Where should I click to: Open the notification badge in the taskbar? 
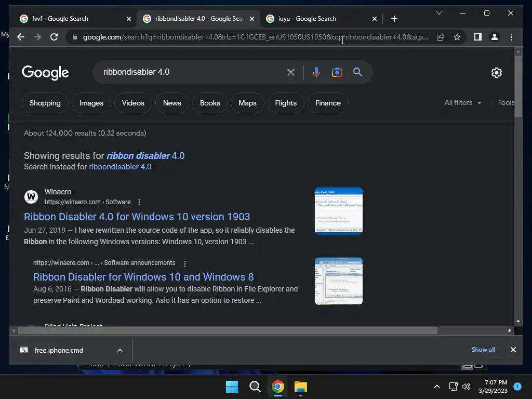point(517,387)
